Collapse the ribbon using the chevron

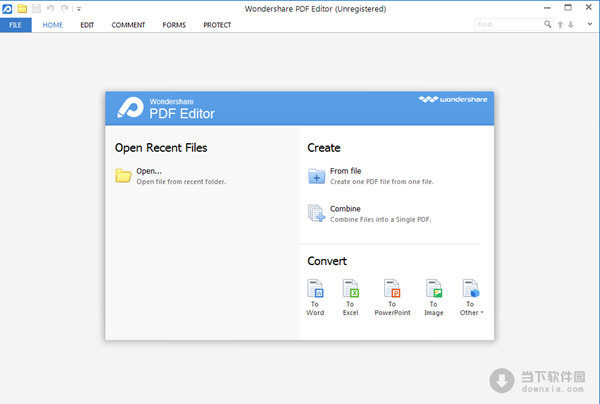(590, 24)
